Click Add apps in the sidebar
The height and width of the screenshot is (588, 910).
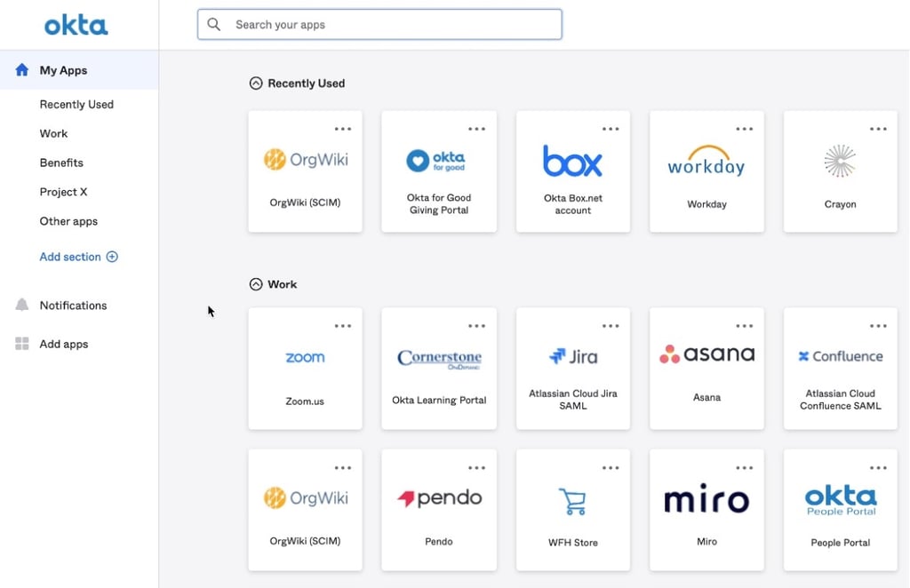point(62,344)
